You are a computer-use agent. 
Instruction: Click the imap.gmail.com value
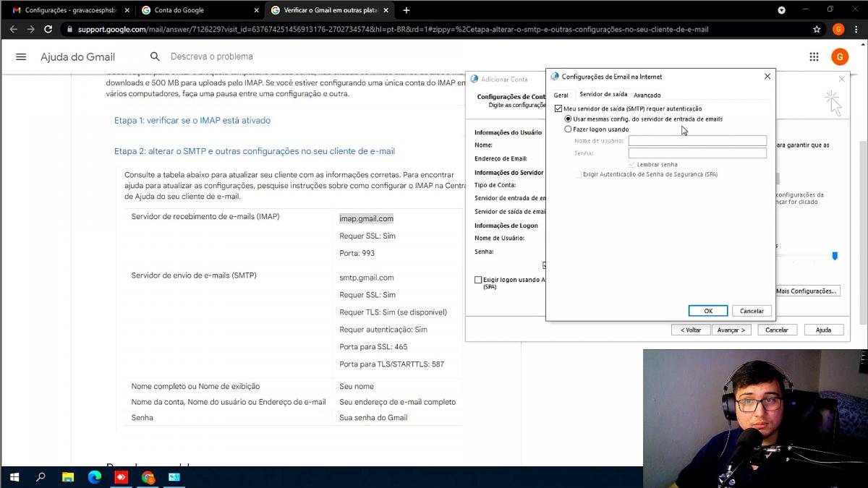[367, 218]
